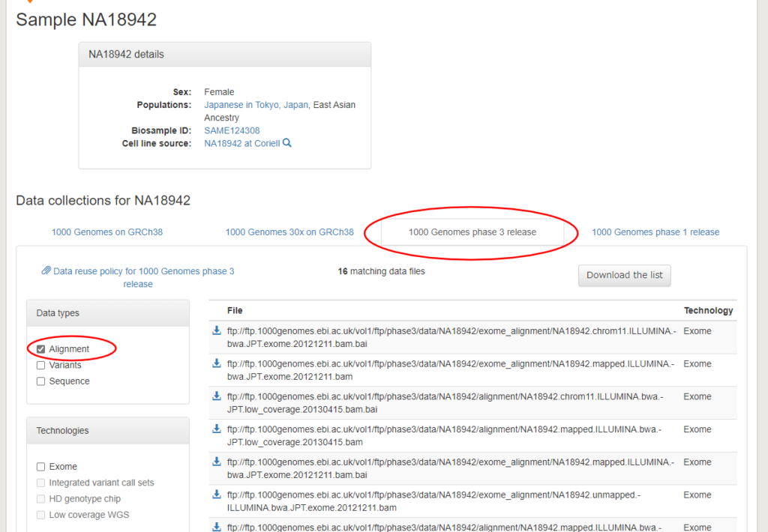768x532 pixels.
Task: Click download icon for chrom11 low_coverage bam.bai file
Action: (217, 396)
